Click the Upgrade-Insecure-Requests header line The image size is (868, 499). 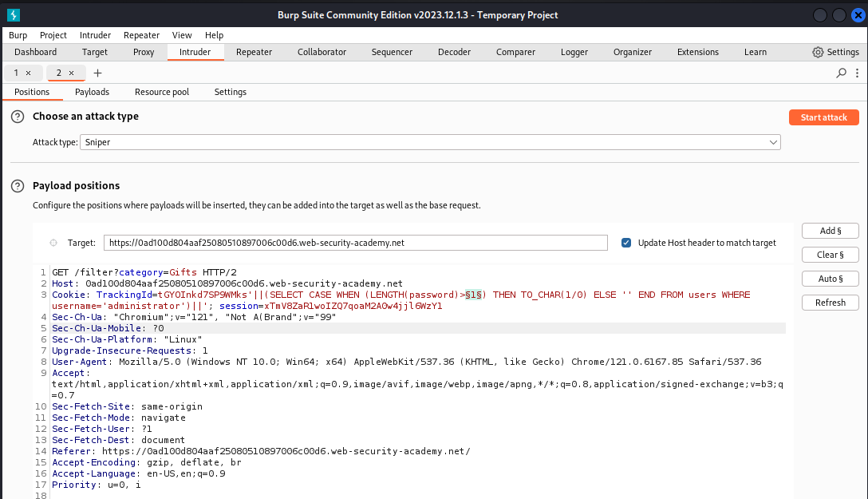(x=130, y=350)
